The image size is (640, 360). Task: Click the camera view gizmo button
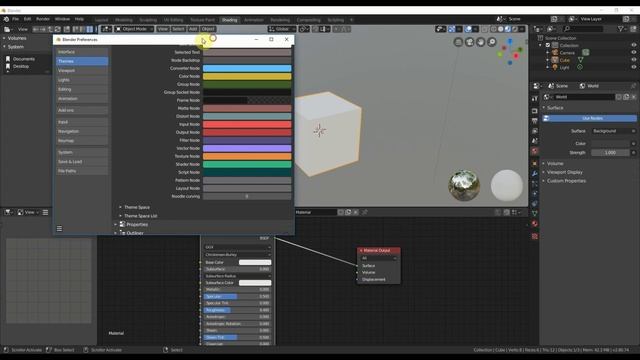pos(470,42)
